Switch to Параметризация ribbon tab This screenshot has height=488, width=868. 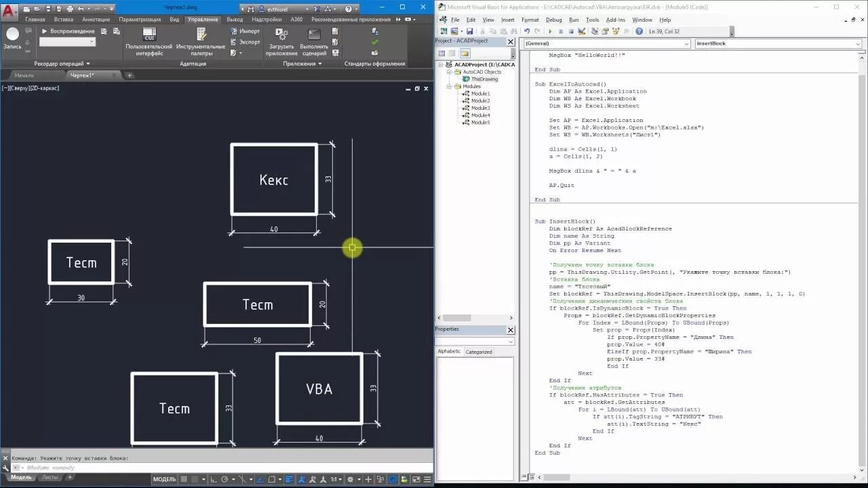[140, 20]
